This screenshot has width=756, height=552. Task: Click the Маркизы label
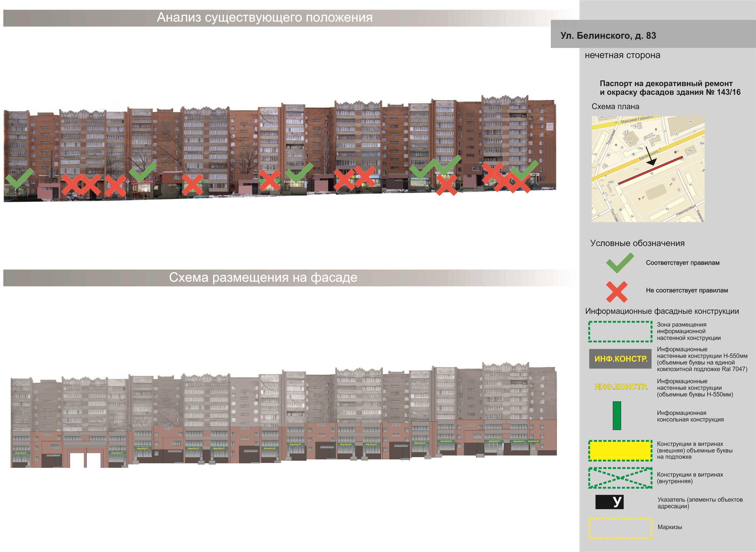click(x=670, y=527)
